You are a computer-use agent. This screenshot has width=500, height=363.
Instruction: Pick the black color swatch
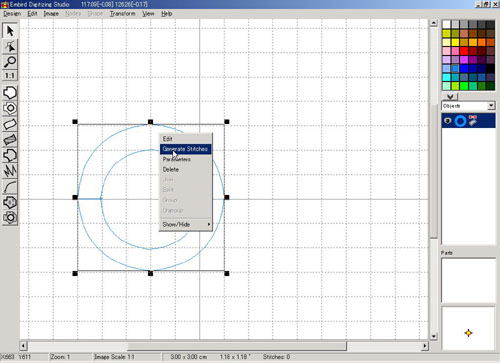tap(490, 68)
